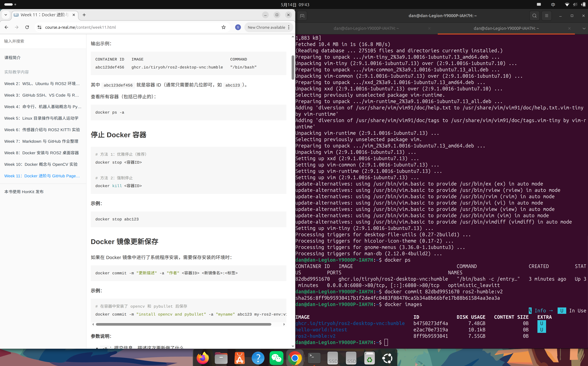
Task: Open the Help app from the dock
Action: click(x=258, y=358)
